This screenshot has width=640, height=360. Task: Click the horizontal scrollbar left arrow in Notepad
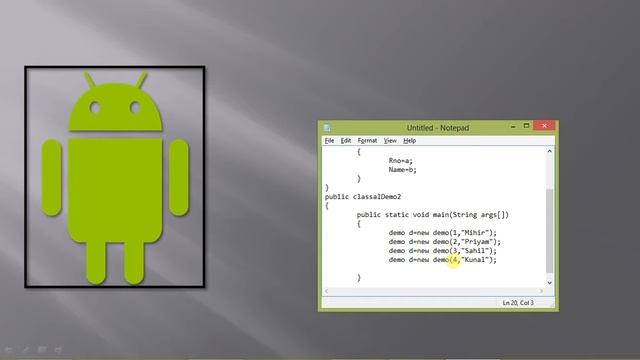[x=326, y=291]
